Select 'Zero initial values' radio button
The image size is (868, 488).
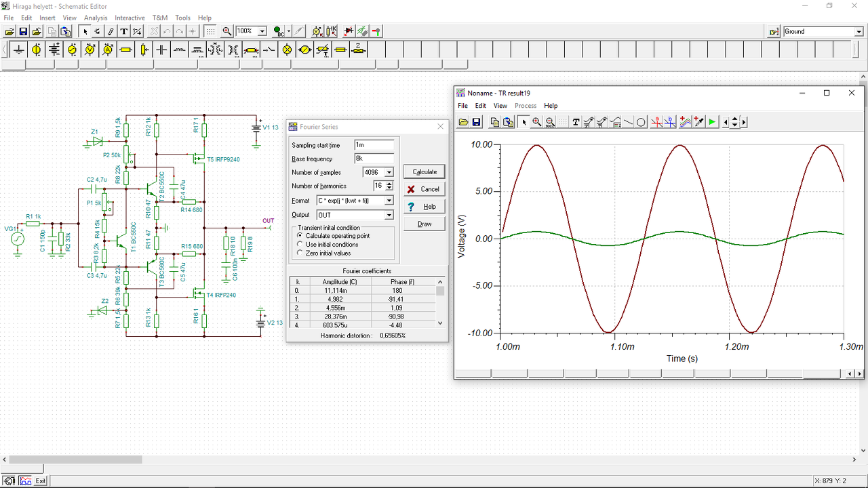pos(300,253)
